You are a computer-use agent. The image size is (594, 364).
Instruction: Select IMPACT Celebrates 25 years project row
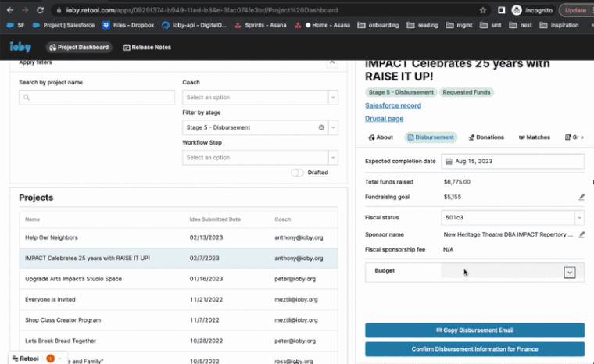point(178,259)
